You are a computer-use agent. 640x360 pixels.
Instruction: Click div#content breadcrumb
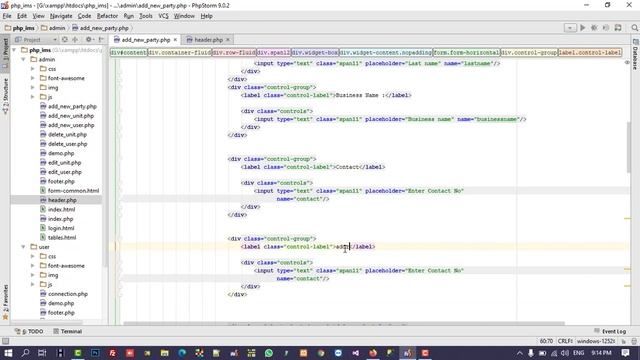[129, 53]
